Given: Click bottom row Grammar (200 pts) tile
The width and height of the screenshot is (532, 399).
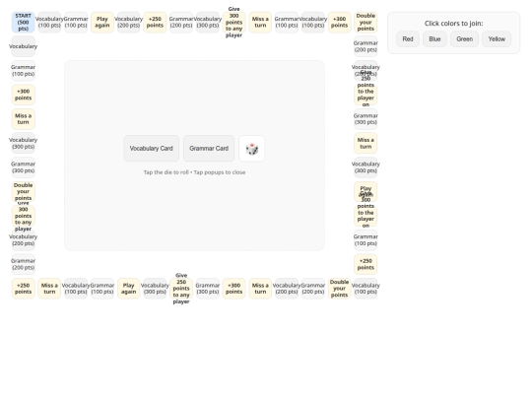Looking at the screenshot, I should tap(313, 289).
